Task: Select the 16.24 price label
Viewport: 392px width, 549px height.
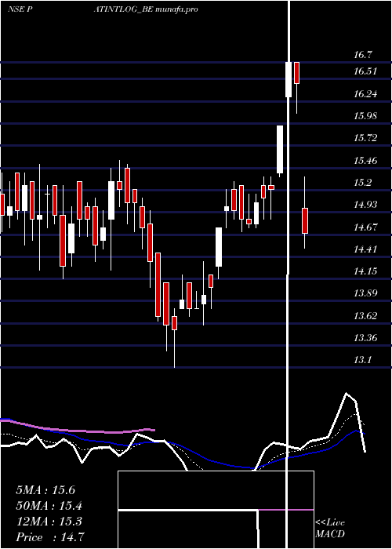Action: [365, 94]
